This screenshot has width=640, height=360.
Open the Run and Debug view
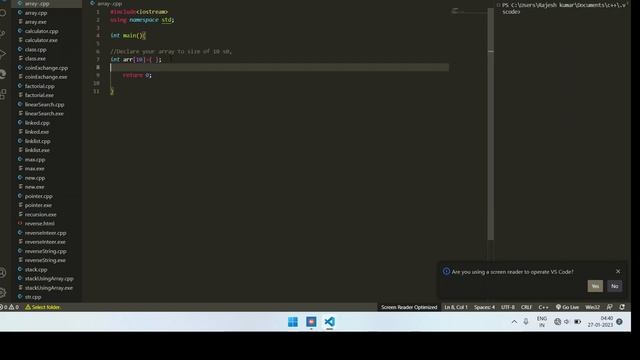click(3, 54)
